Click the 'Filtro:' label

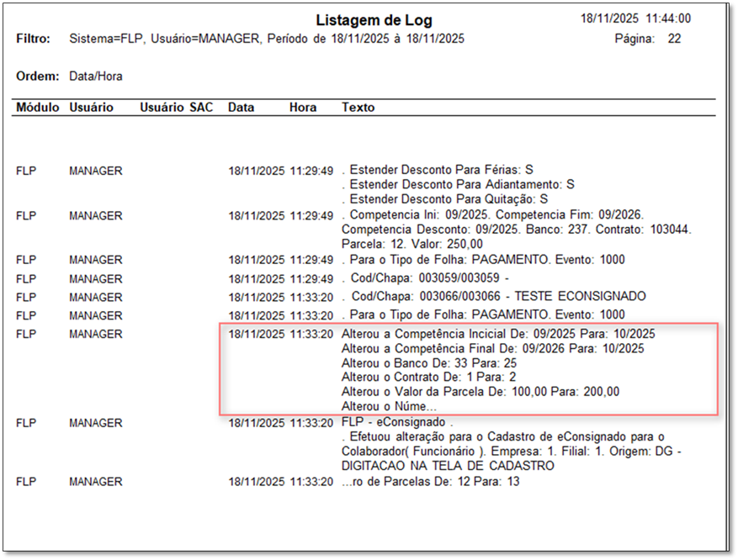click(33, 39)
